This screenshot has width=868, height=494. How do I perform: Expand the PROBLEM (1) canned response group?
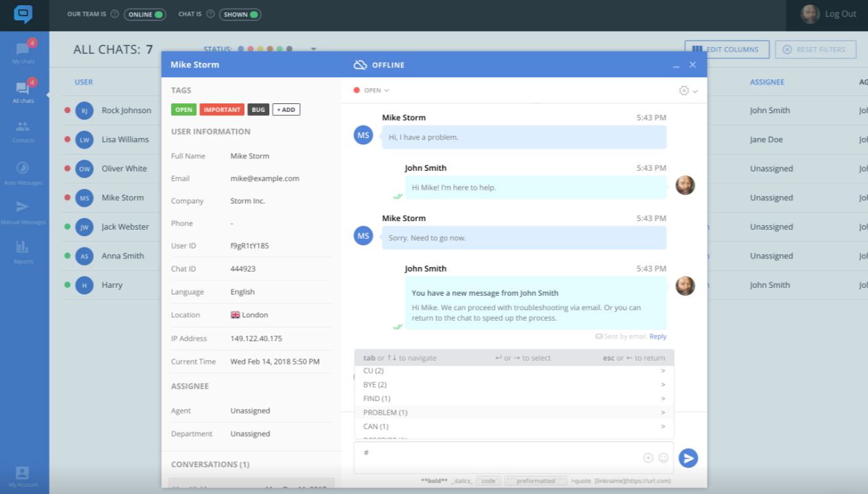(514, 412)
